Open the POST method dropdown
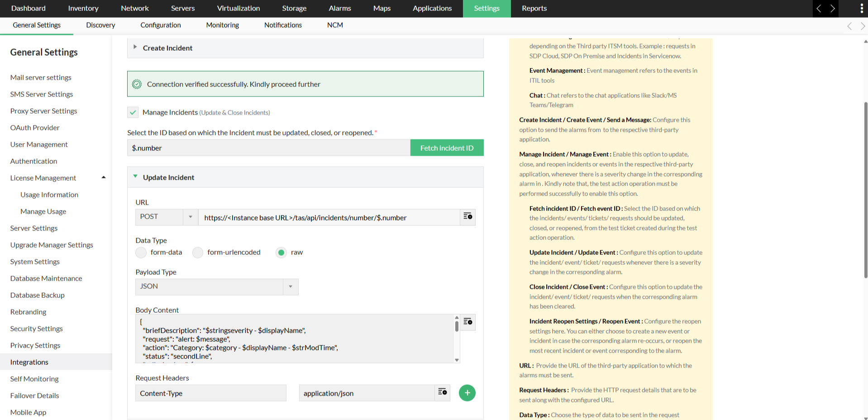Screen dimensions: 868x420 click(x=190, y=217)
